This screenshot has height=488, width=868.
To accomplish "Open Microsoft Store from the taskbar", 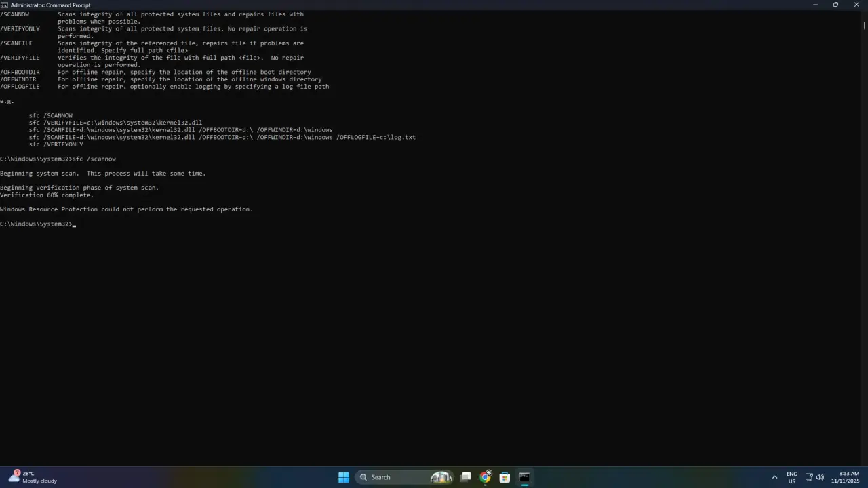I will pos(505,477).
